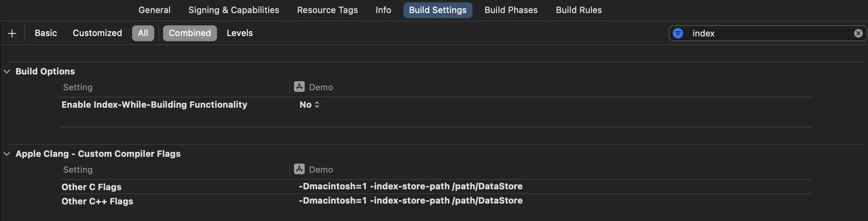This screenshot has width=868, height=221.
Task: Collapse the Build Options section
Action: [x=7, y=71]
